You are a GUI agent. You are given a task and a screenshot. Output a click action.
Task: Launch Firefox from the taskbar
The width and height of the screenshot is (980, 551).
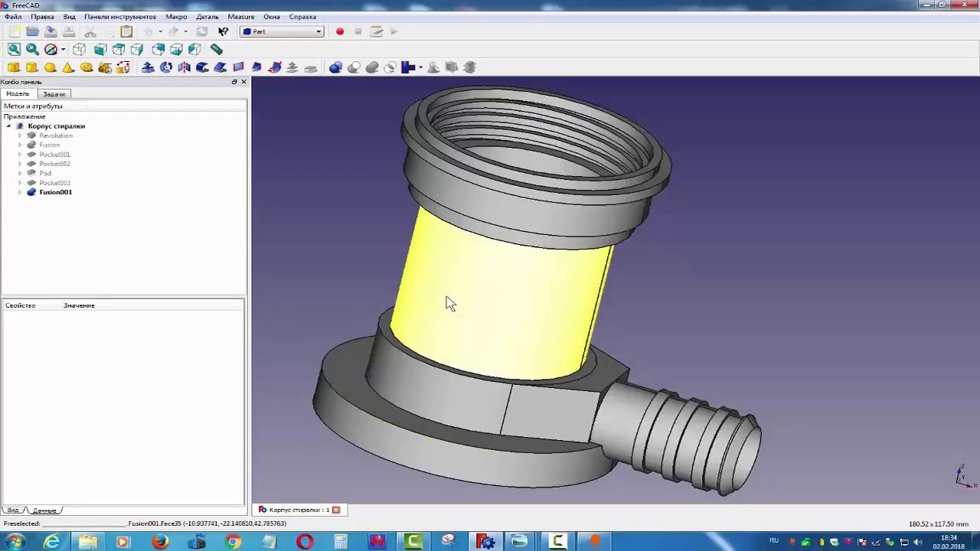tap(160, 542)
